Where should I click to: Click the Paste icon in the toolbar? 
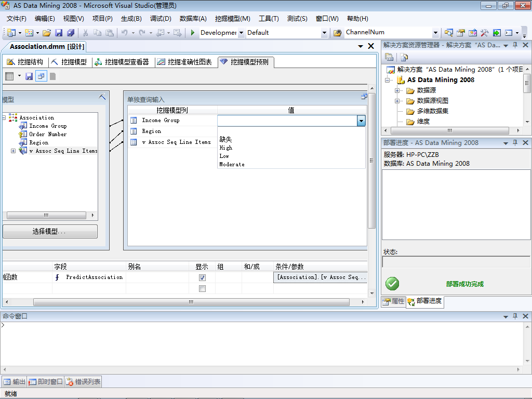click(109, 33)
